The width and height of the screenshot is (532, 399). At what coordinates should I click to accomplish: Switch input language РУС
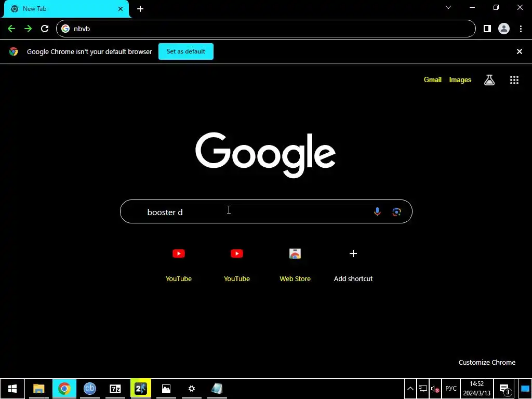coord(451,389)
